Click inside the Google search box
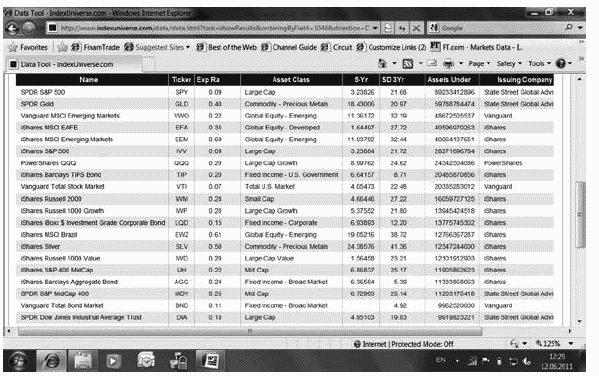 [x=500, y=28]
